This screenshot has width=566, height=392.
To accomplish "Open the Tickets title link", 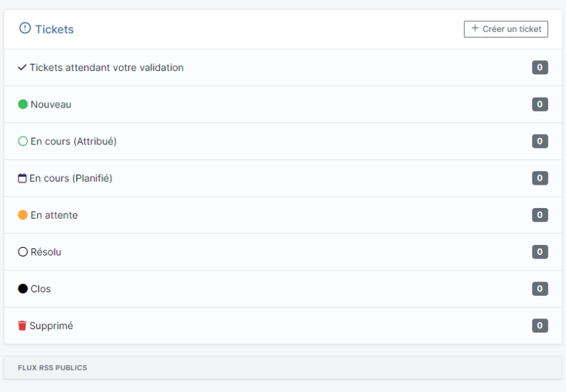I will click(55, 29).
